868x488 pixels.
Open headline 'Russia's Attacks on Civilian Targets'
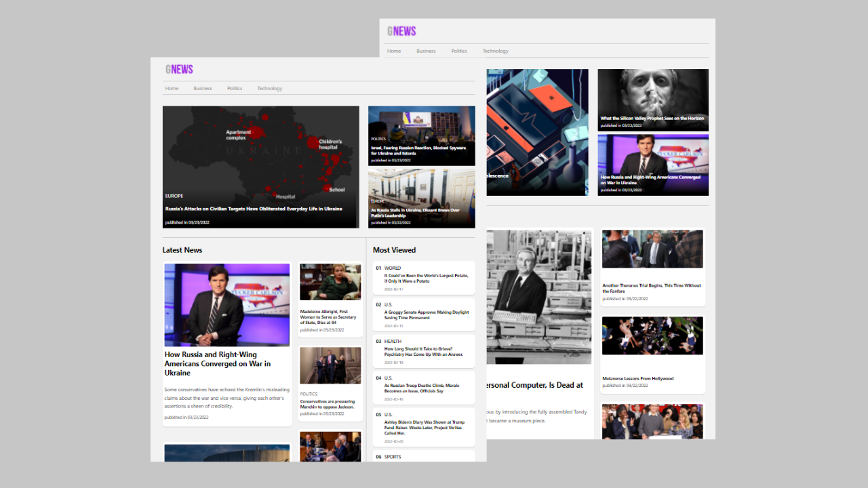coord(254,209)
